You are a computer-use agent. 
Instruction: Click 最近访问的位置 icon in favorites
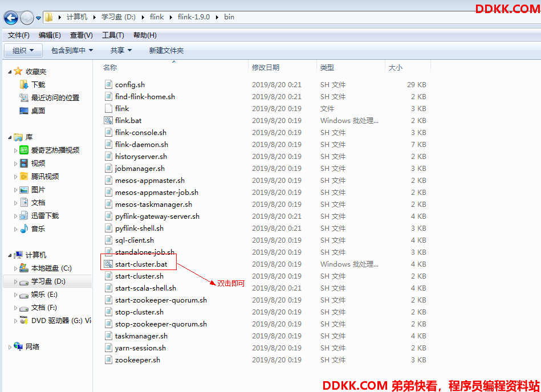point(24,97)
